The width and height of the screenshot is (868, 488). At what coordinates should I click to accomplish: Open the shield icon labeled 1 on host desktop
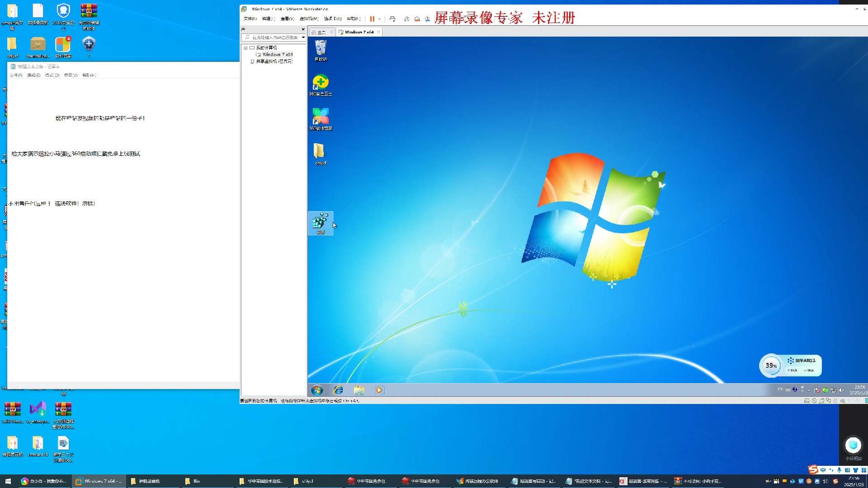tap(89, 48)
